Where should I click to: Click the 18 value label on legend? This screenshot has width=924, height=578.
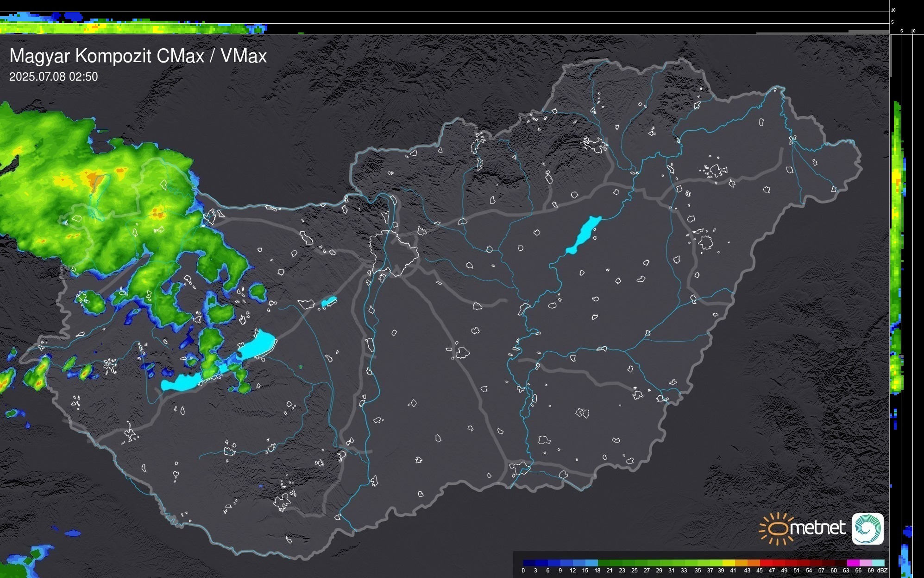tap(597, 571)
